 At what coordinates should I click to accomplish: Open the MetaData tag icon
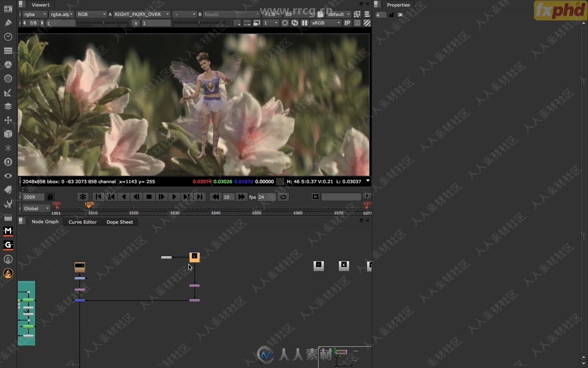point(8,190)
